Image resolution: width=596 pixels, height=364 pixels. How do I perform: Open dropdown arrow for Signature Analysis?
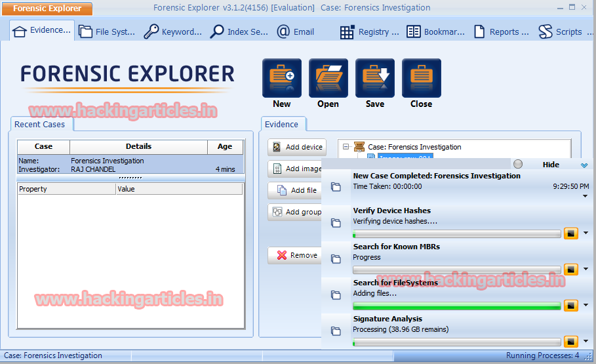click(x=586, y=341)
